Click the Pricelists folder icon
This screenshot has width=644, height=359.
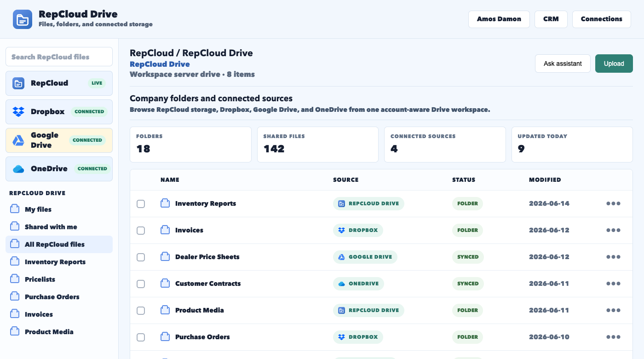pos(15,279)
